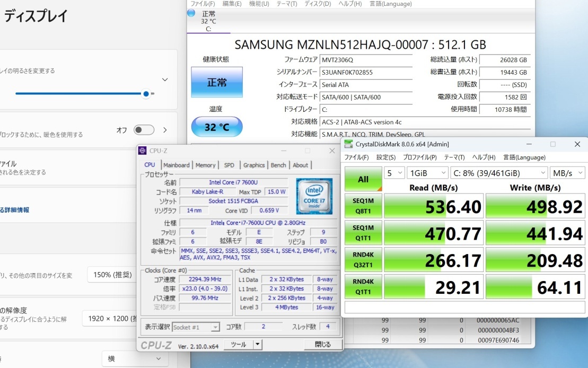This screenshot has height=368, width=588.
Task: Open the dropdown arrow beside the ツール button
Action: coord(258,344)
